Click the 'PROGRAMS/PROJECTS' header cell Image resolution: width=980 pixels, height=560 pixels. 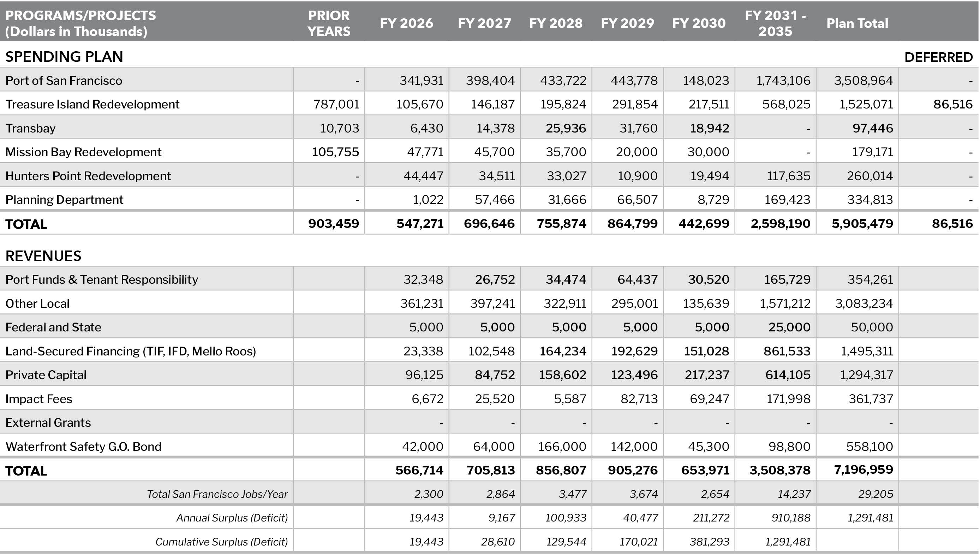[x=81, y=23]
